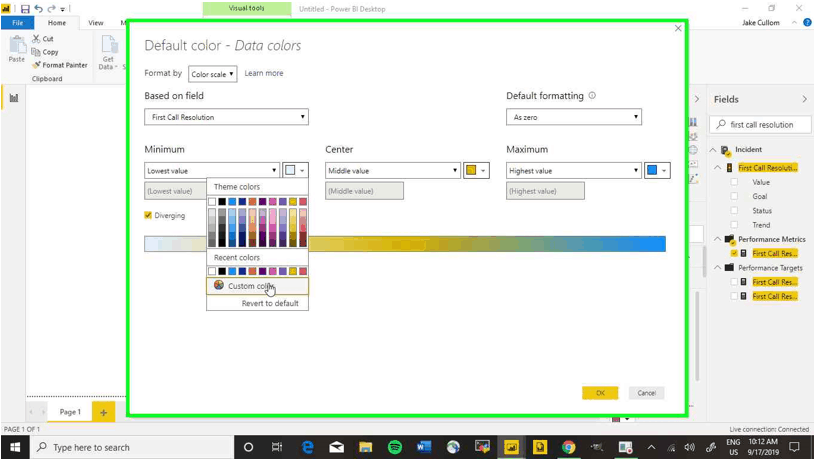This screenshot has height=459, width=816.
Task: Collapse First Call Resolution KPI node
Action: [718, 168]
